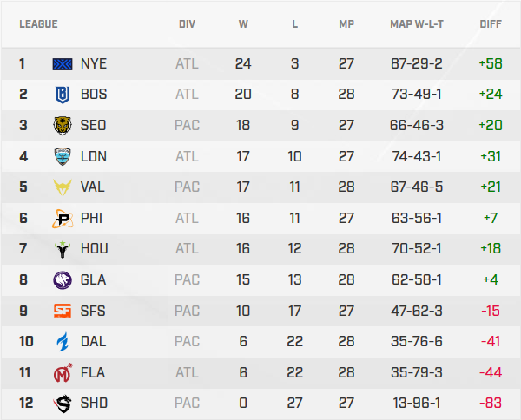Image resolution: width=521 pixels, height=420 pixels.
Task: Click the SHD dragon logo icon
Action: pyautogui.click(x=63, y=403)
